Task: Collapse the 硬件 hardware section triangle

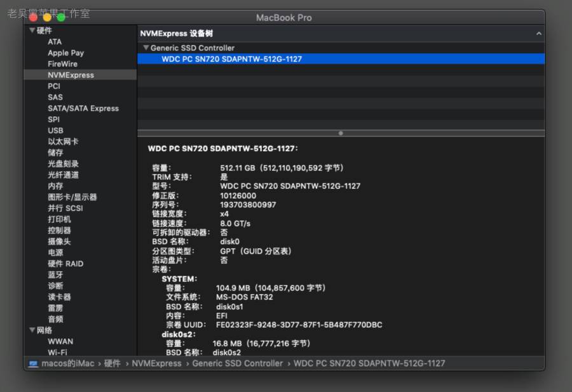Action: pos(32,30)
